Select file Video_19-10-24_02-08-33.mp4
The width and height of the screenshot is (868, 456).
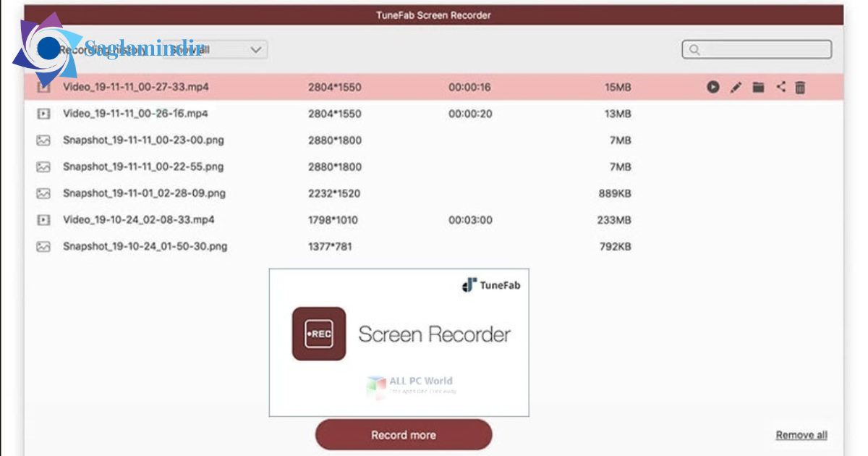point(138,219)
